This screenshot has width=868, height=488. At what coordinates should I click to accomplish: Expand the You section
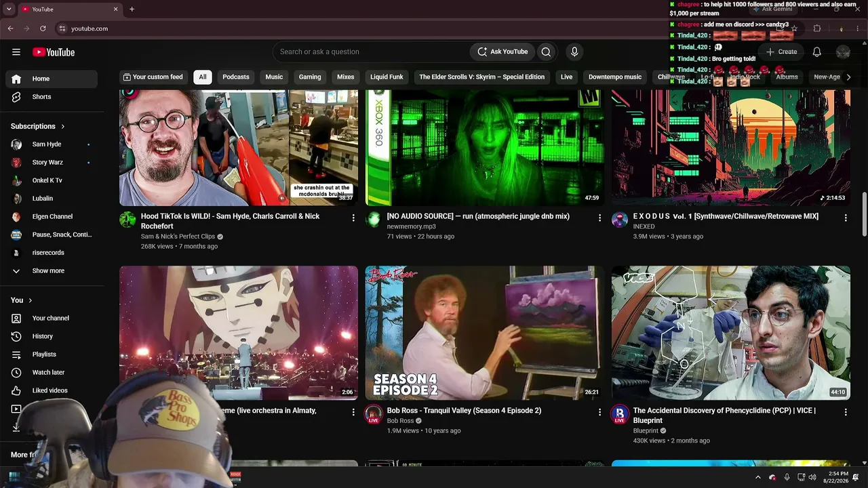point(22,300)
